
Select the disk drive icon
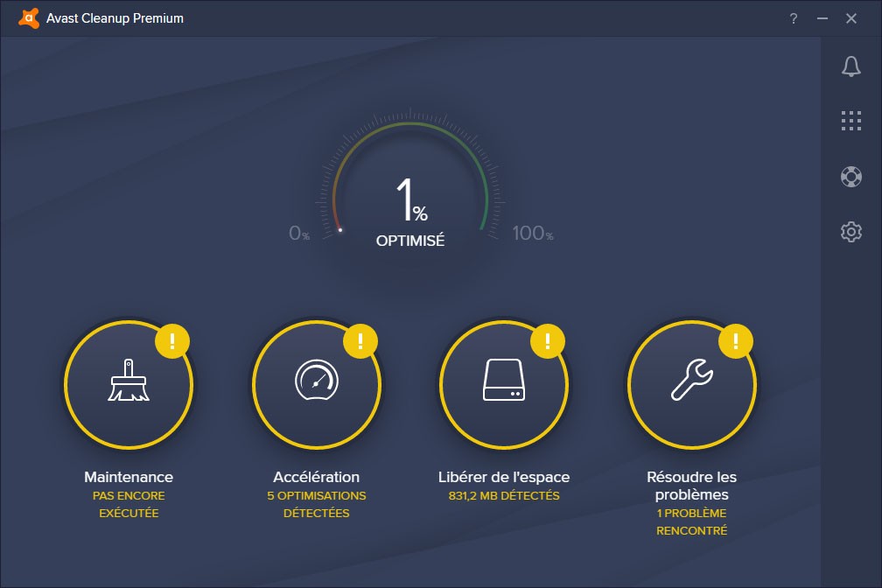pos(503,381)
